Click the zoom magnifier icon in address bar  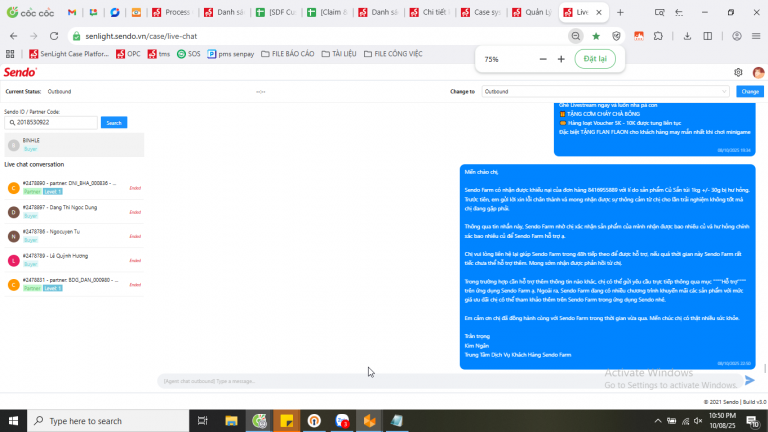[x=576, y=36]
